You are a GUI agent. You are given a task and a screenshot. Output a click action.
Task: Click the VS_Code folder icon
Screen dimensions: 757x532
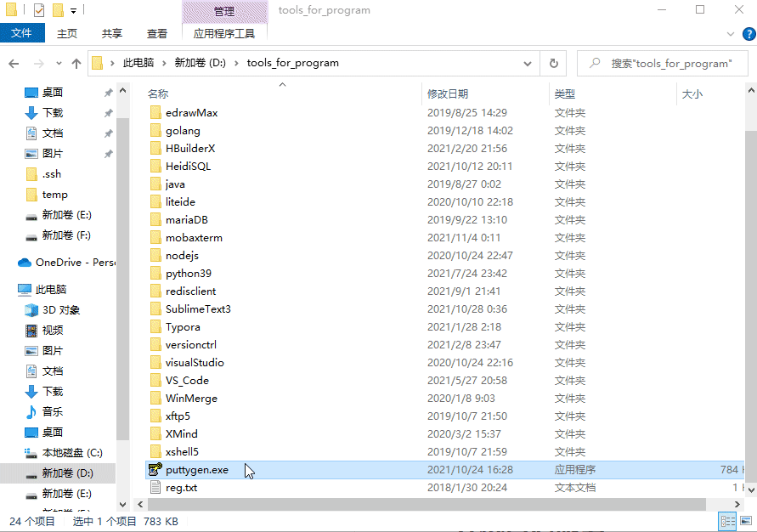pyautogui.click(x=155, y=381)
